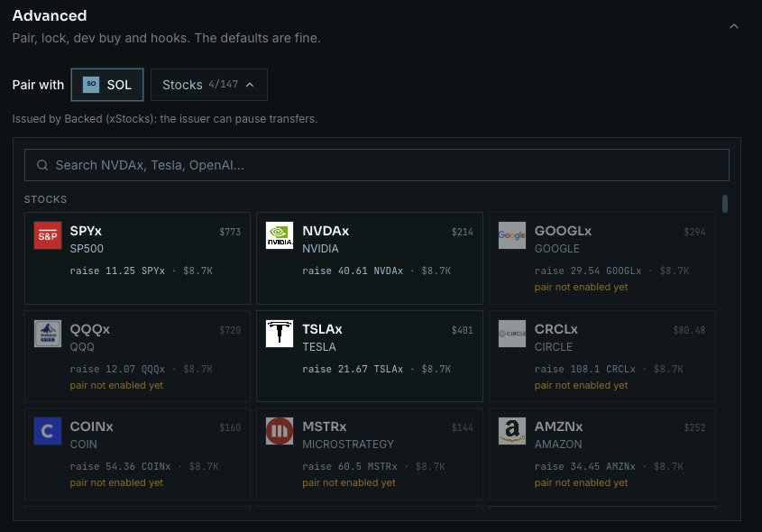Image resolution: width=762 pixels, height=532 pixels.
Task: Focus the stock search field
Action: [x=377, y=165]
